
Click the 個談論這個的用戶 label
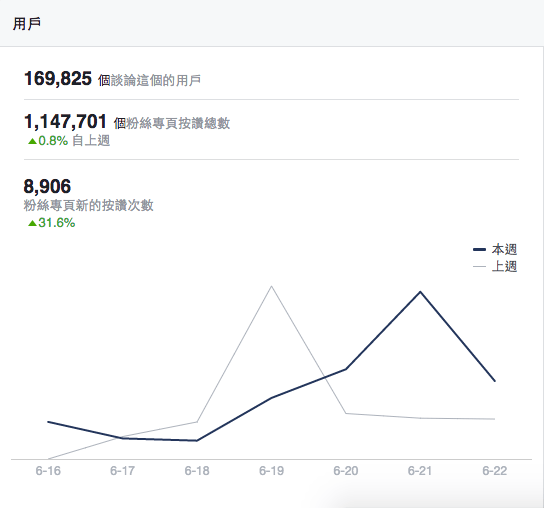(x=150, y=80)
